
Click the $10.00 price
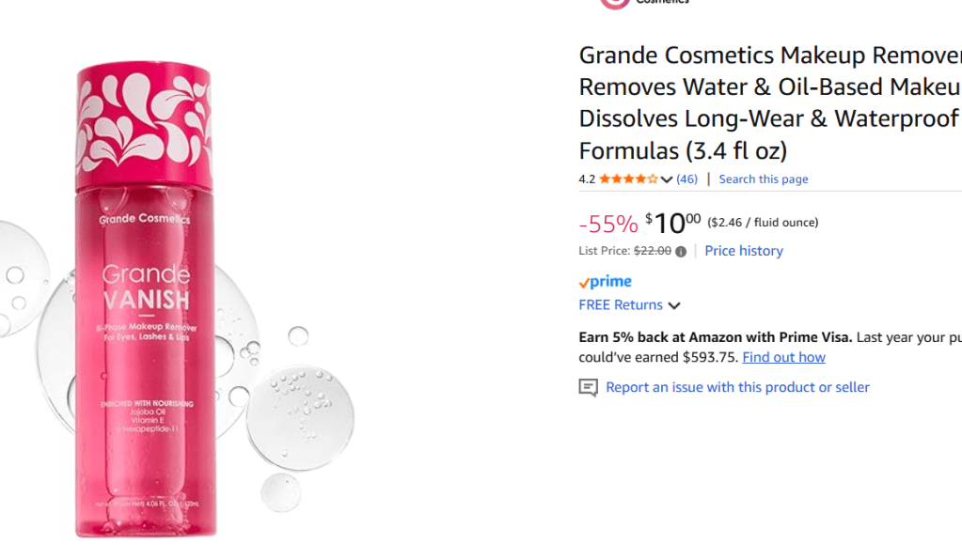[673, 224]
